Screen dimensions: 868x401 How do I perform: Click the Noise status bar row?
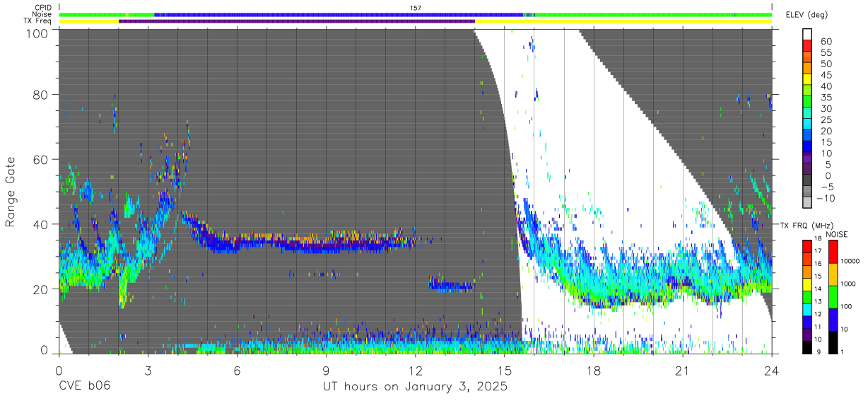(x=416, y=14)
